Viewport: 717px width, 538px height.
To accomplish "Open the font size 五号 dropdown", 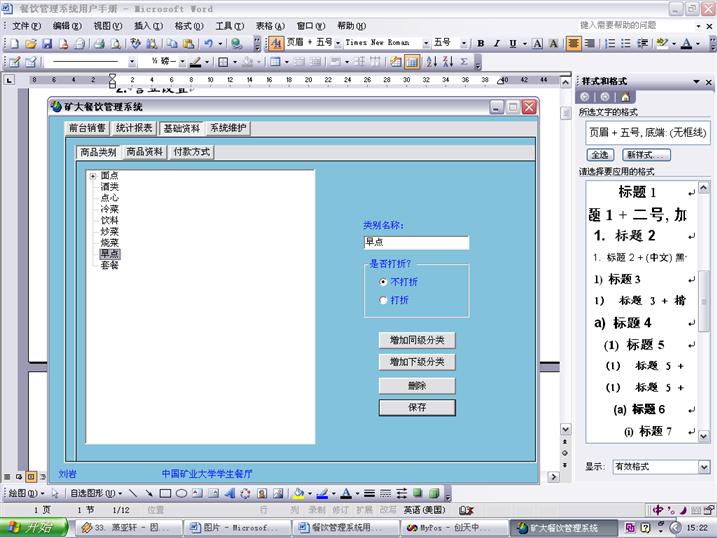I will tap(464, 43).
